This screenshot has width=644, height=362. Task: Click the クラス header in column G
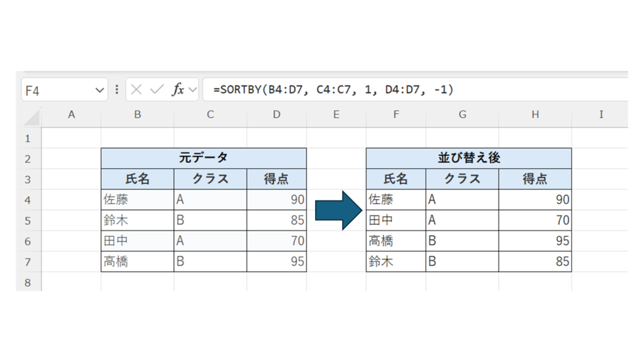click(462, 179)
